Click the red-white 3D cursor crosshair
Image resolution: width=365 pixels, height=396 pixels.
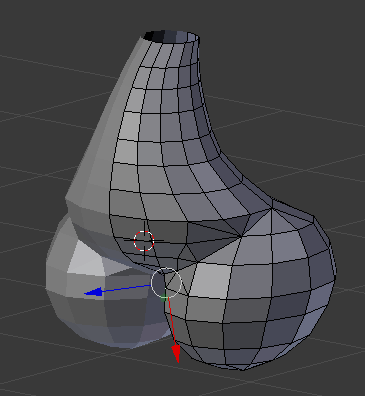144,241
